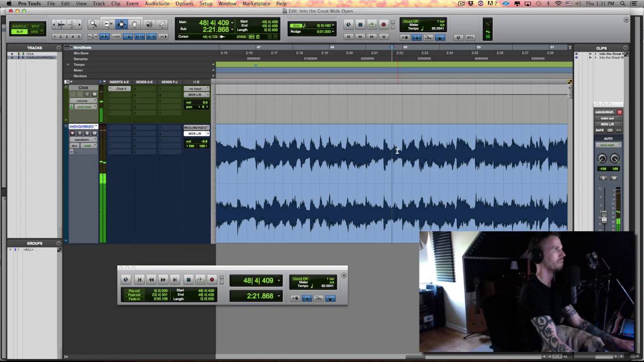Select Slip edit mode
The image size is (644, 362).
click(19, 32)
